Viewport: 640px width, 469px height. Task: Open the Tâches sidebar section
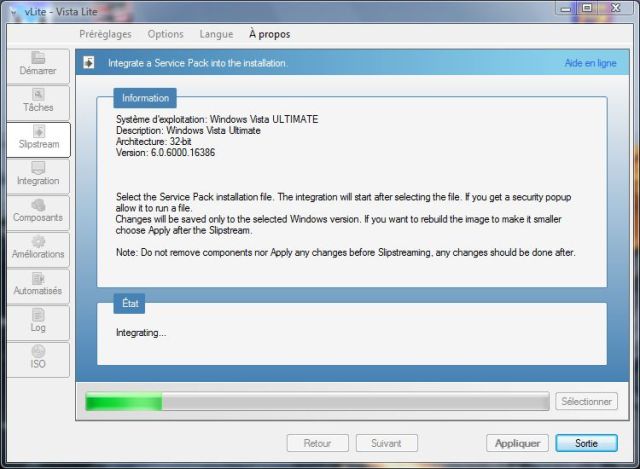[38, 103]
